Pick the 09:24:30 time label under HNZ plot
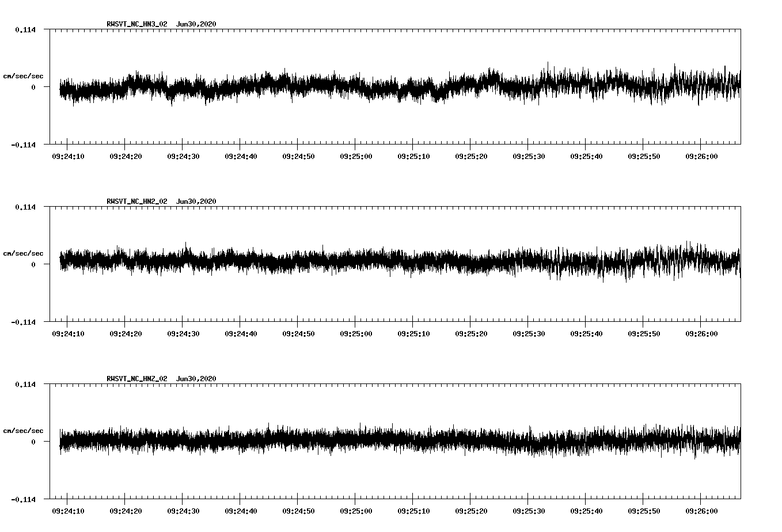 coord(183,511)
